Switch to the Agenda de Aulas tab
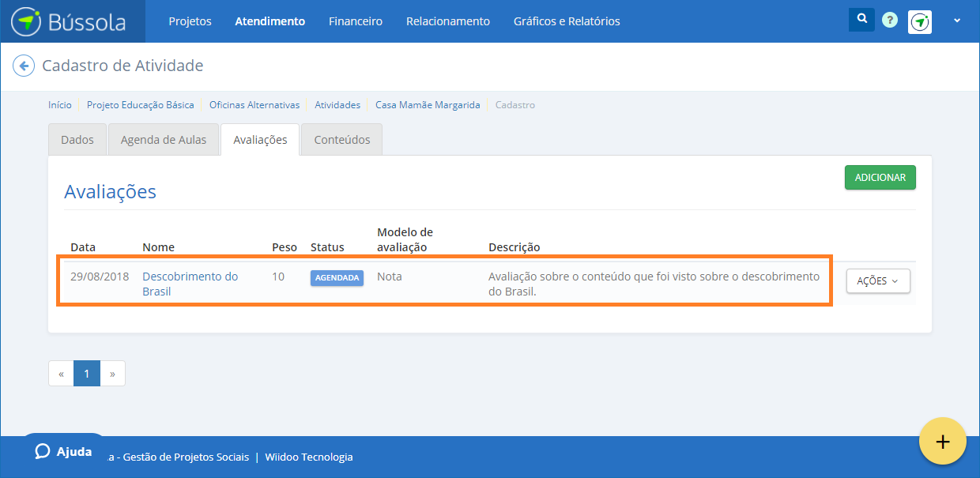The height and width of the screenshot is (478, 980). 164,140
